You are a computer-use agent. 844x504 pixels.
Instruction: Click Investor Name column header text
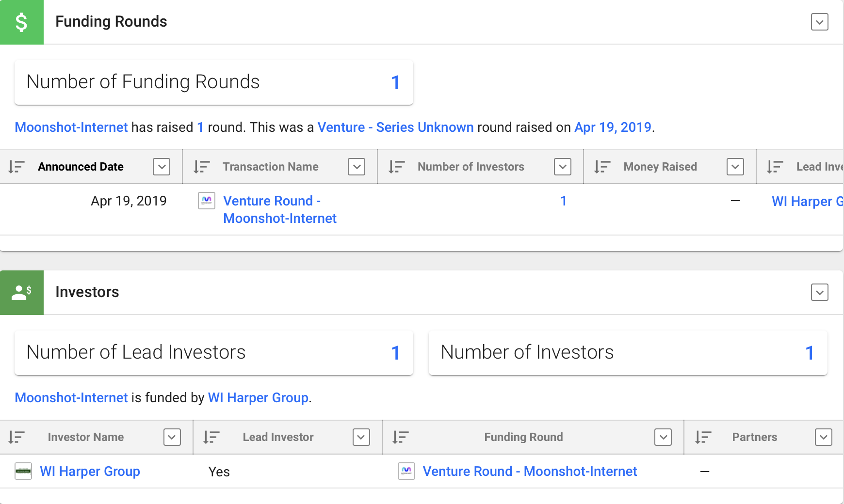pos(86,437)
